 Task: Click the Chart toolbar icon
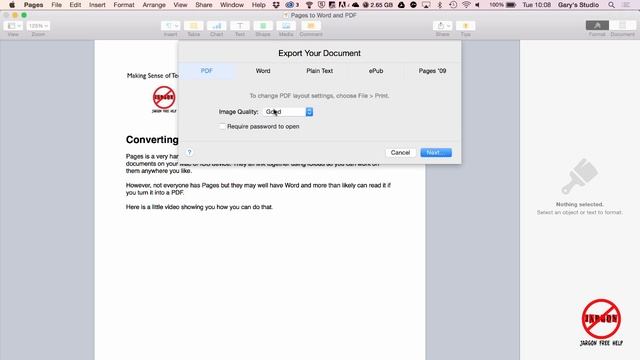[217, 26]
